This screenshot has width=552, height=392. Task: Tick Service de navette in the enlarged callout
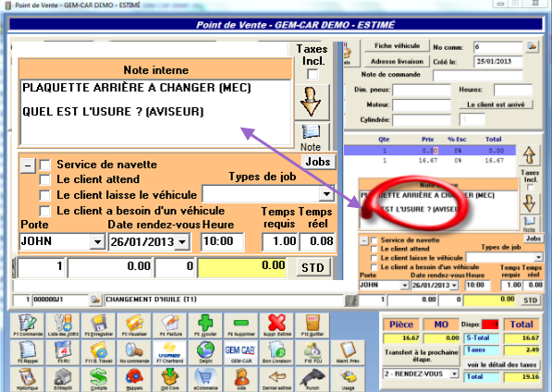click(x=44, y=165)
